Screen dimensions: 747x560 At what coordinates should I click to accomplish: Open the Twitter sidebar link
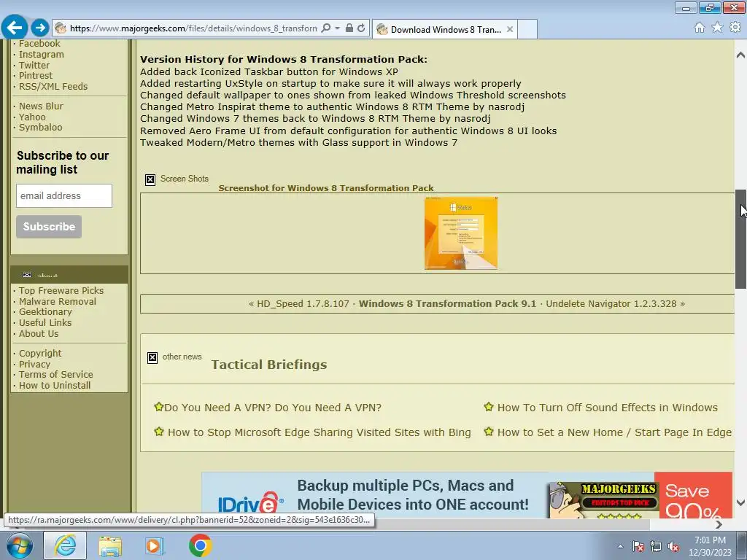34,65
